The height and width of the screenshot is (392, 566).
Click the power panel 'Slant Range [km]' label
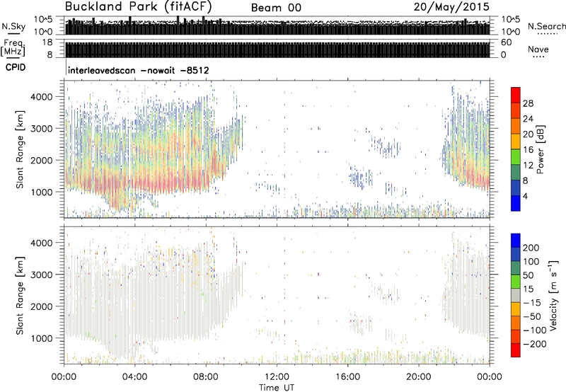(20, 150)
